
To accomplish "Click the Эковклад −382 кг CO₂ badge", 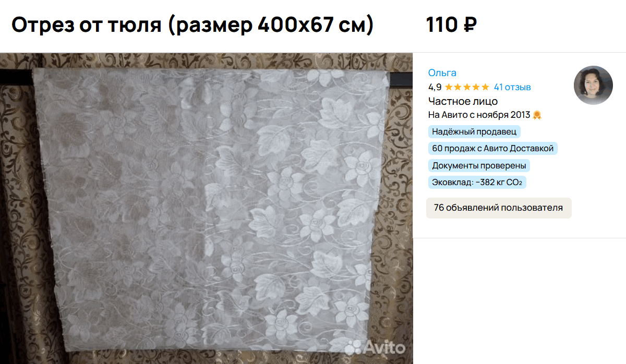I will click(x=477, y=183).
